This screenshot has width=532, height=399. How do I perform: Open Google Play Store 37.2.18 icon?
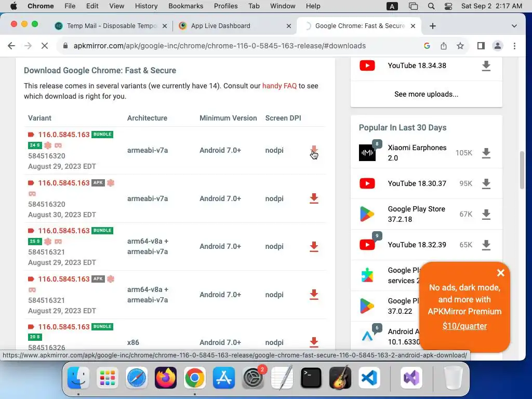(367, 214)
